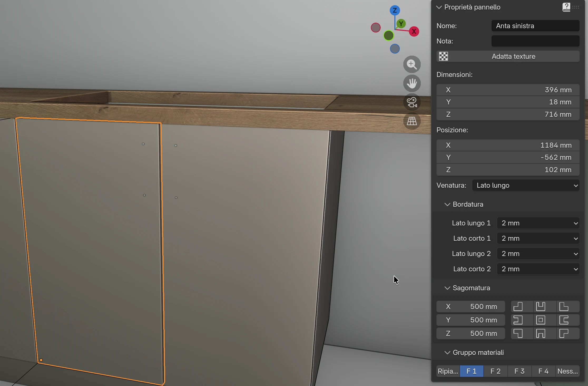The width and height of the screenshot is (588, 386).
Task: Click the Nome field Anta sinistra
Action: click(x=535, y=26)
